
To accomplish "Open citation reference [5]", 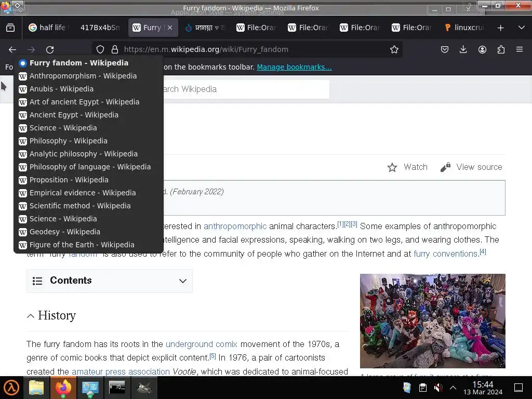I will coord(212,356).
